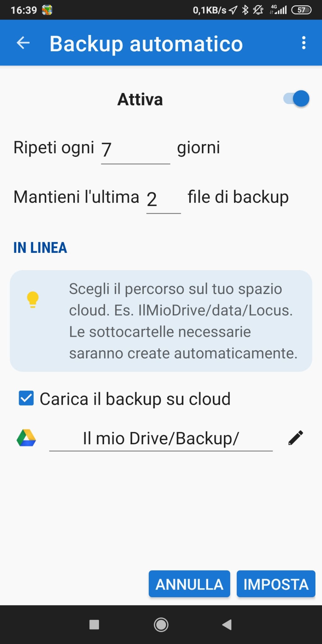Screen dimensions: 322x644
Task: Tap the Backup automatico title
Action: coord(146,43)
